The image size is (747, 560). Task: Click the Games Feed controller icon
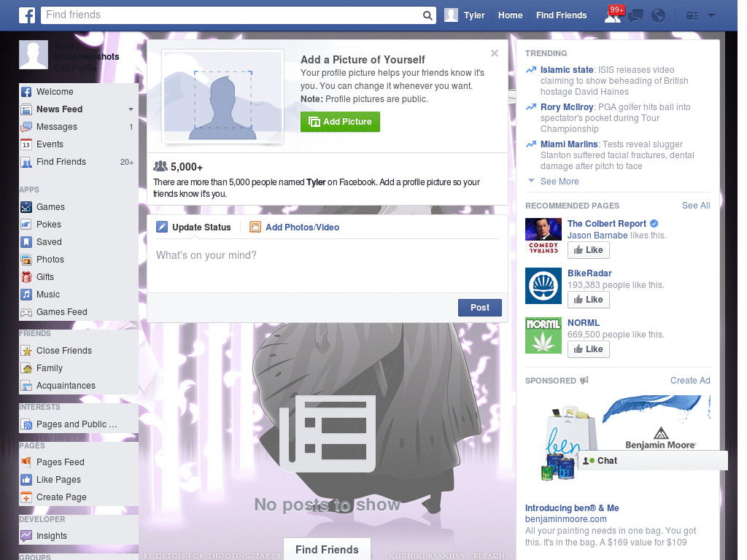click(26, 312)
